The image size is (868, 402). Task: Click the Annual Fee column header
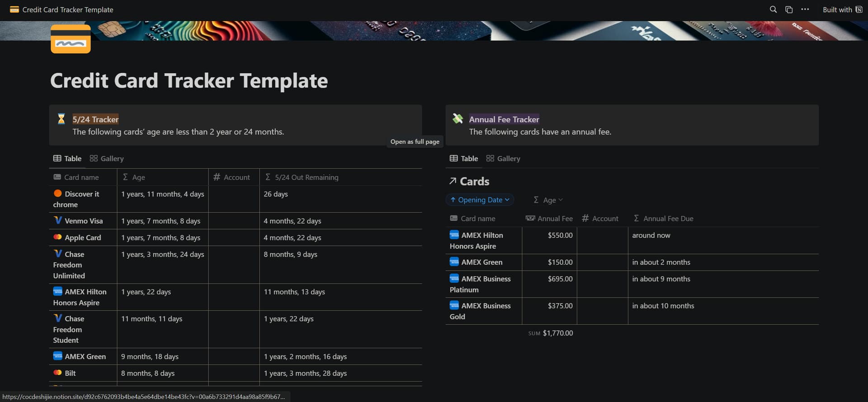[x=549, y=219]
